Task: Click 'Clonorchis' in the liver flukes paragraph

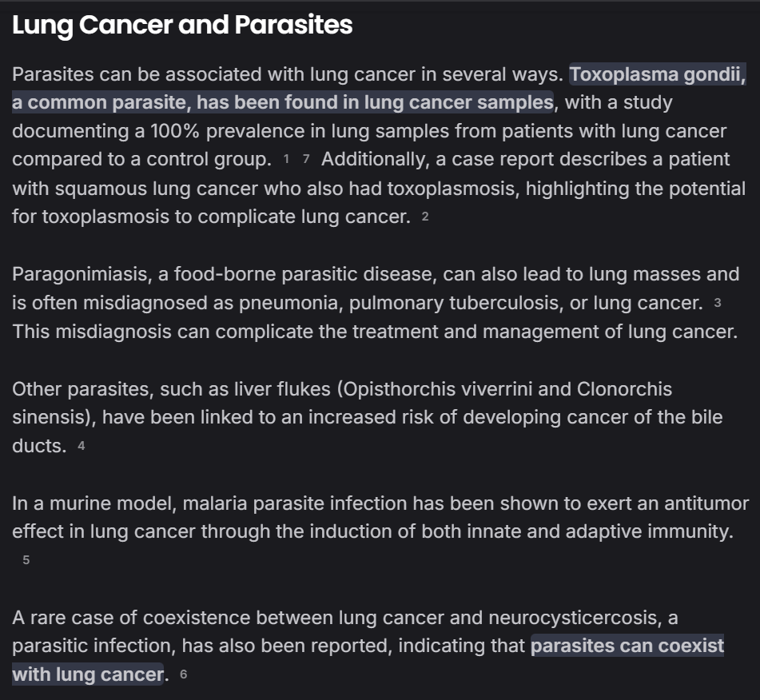Action: [x=624, y=389]
